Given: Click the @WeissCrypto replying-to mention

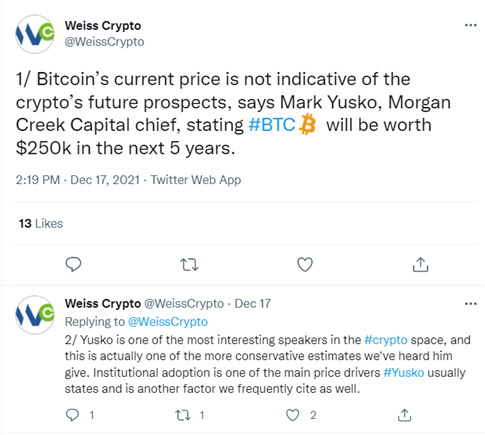Looking at the screenshot, I should click(168, 322).
